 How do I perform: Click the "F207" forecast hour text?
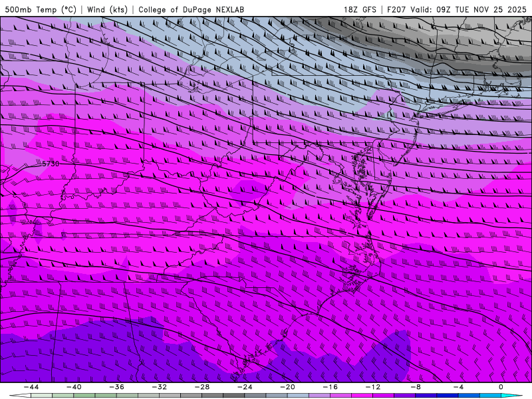[x=397, y=9]
